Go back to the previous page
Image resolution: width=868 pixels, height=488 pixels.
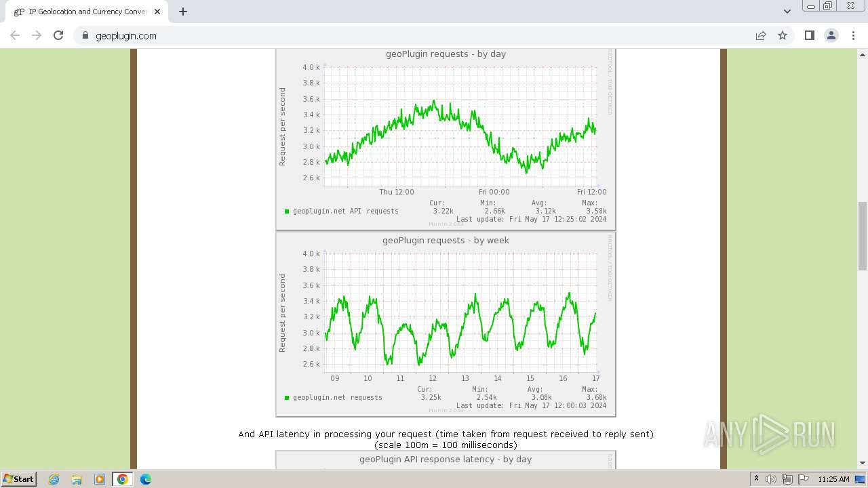point(15,35)
